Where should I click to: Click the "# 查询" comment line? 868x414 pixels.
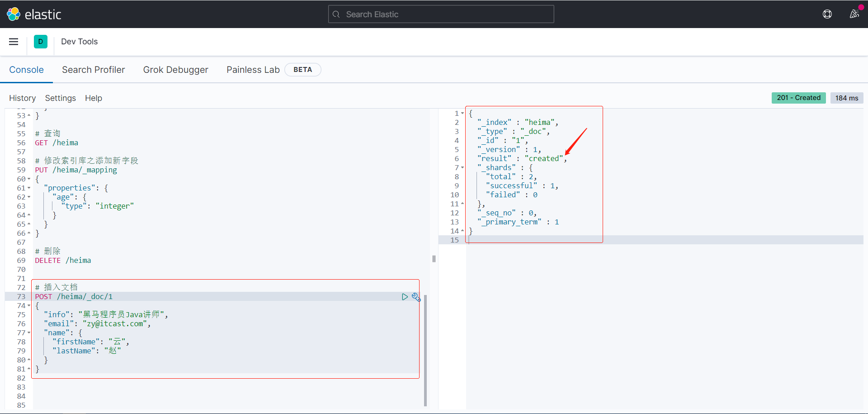tap(47, 134)
